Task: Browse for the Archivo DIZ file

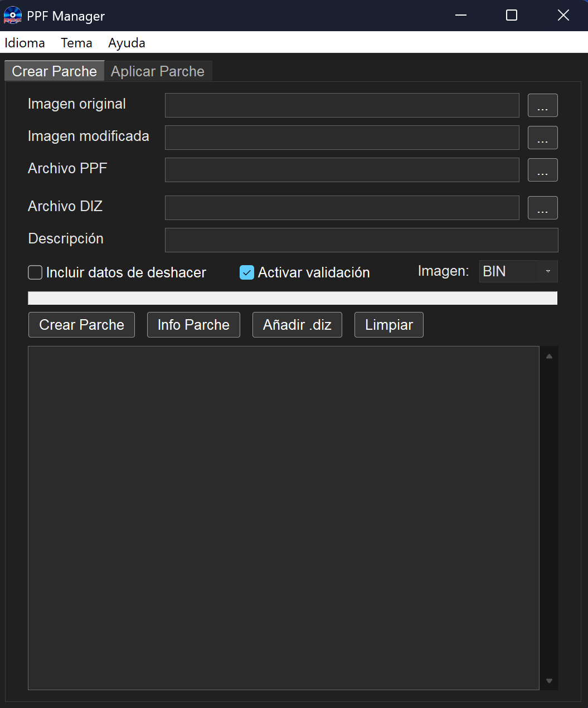Action: coord(542,208)
